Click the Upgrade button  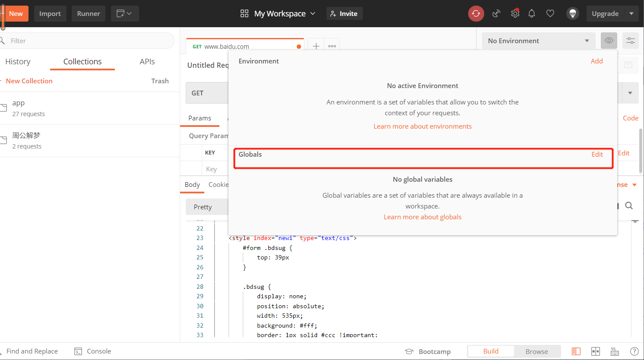point(605,13)
